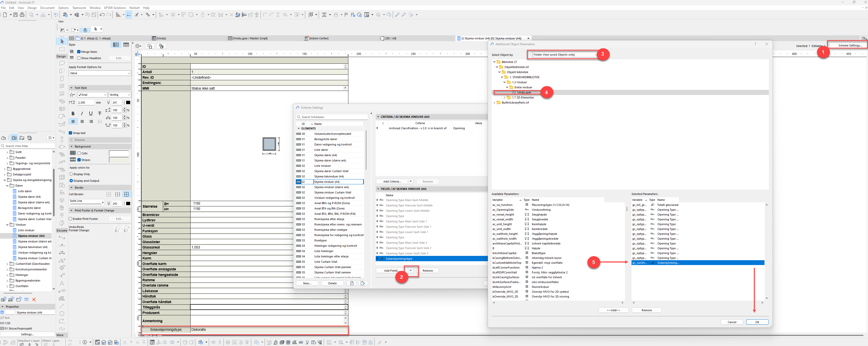Select the Marquee tool in toolbox
The width and height of the screenshot is (868, 346).
click(x=62, y=49)
